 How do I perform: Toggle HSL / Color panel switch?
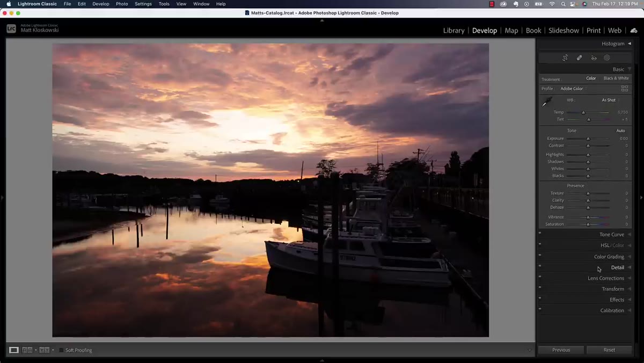click(540, 244)
